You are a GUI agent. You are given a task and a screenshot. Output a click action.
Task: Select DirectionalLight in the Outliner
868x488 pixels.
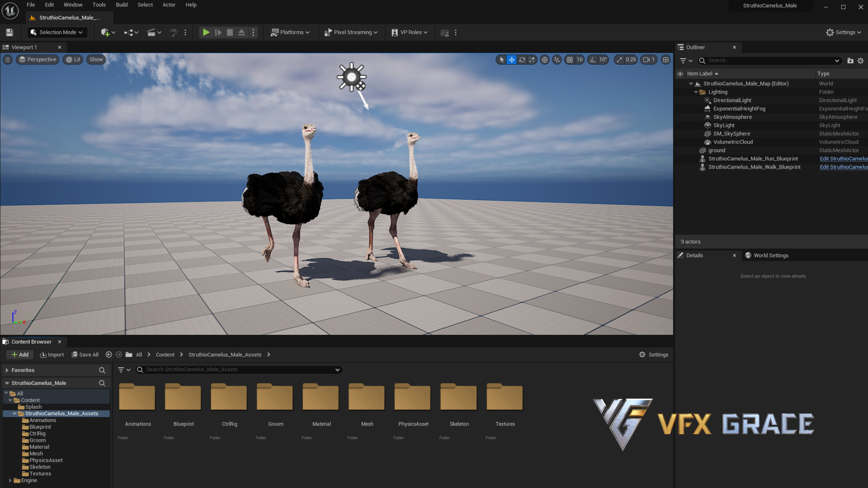[x=732, y=100]
